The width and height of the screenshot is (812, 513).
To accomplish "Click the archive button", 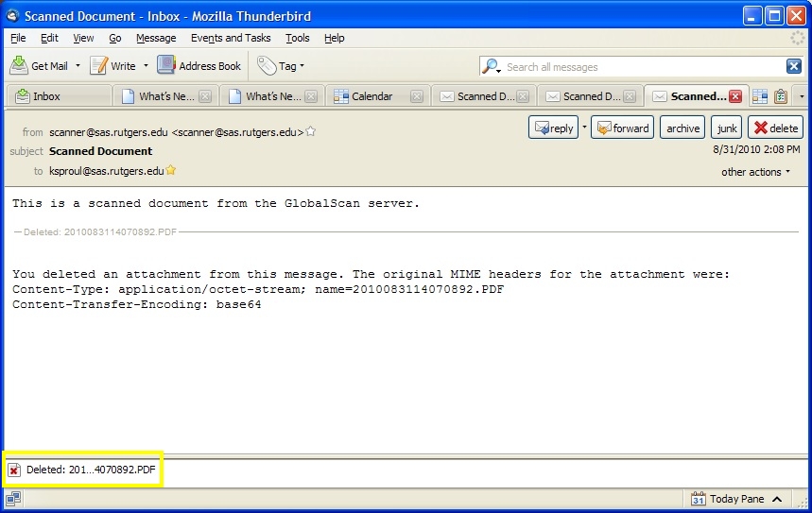I will [682, 128].
